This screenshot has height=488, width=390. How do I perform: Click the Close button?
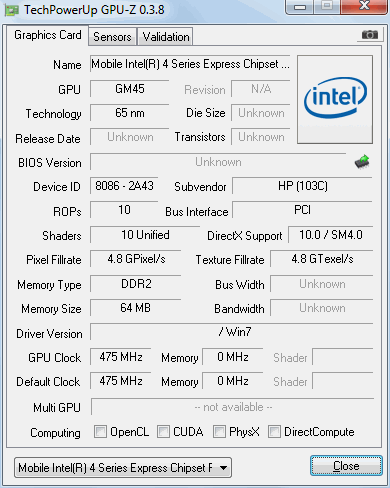point(346,465)
